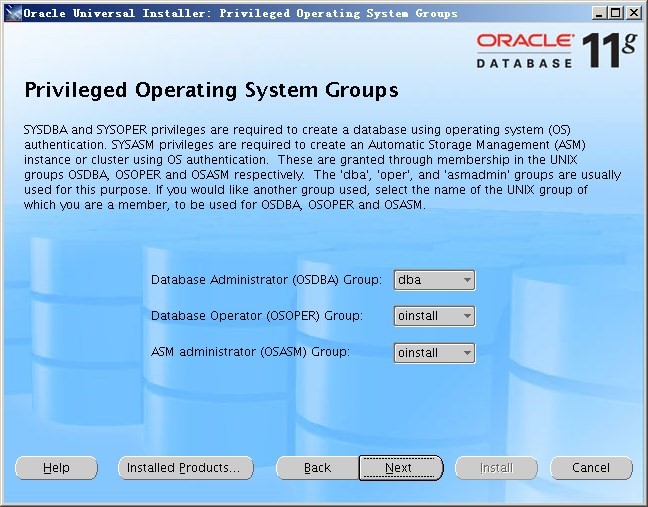Open the Database Administrator (OSDBA) group dropdown
Image resolution: width=648 pixels, height=507 pixels.
434,281
